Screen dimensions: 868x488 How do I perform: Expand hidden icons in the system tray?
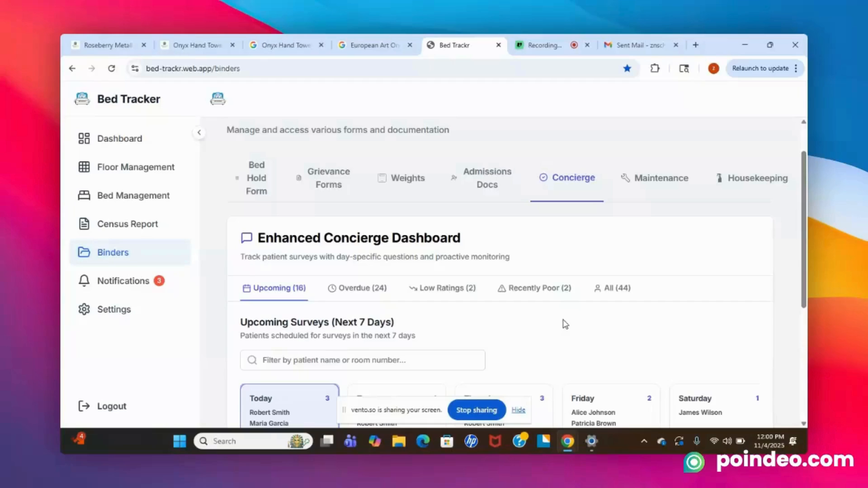(644, 441)
